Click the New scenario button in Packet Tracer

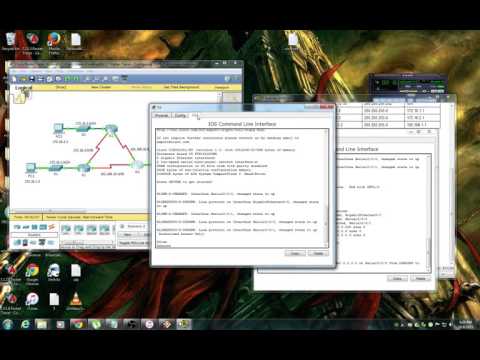click(127, 235)
